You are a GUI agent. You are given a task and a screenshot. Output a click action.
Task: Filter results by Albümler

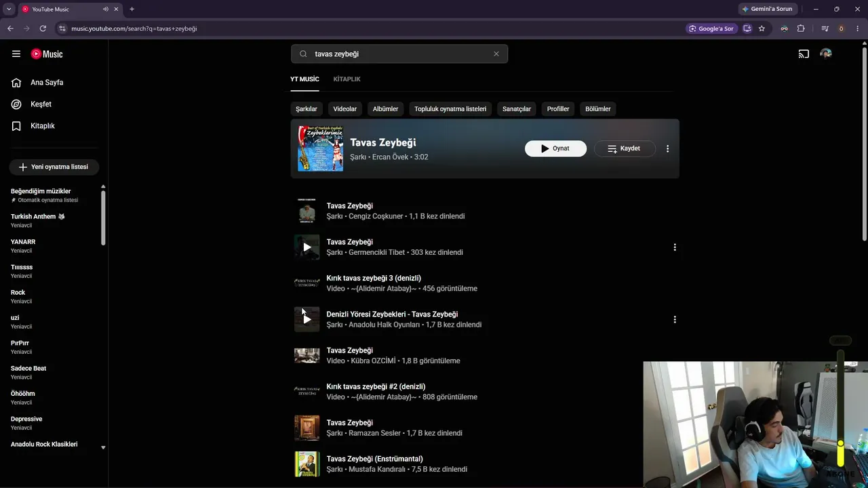click(x=385, y=108)
